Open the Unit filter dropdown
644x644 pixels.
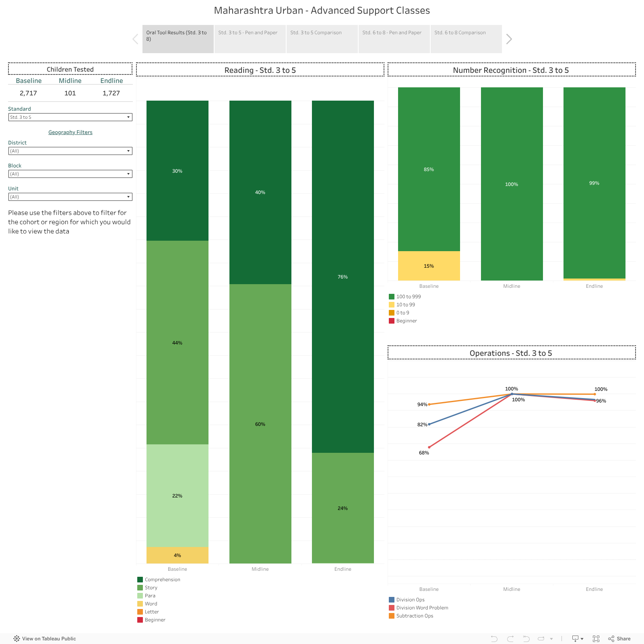[70, 197]
